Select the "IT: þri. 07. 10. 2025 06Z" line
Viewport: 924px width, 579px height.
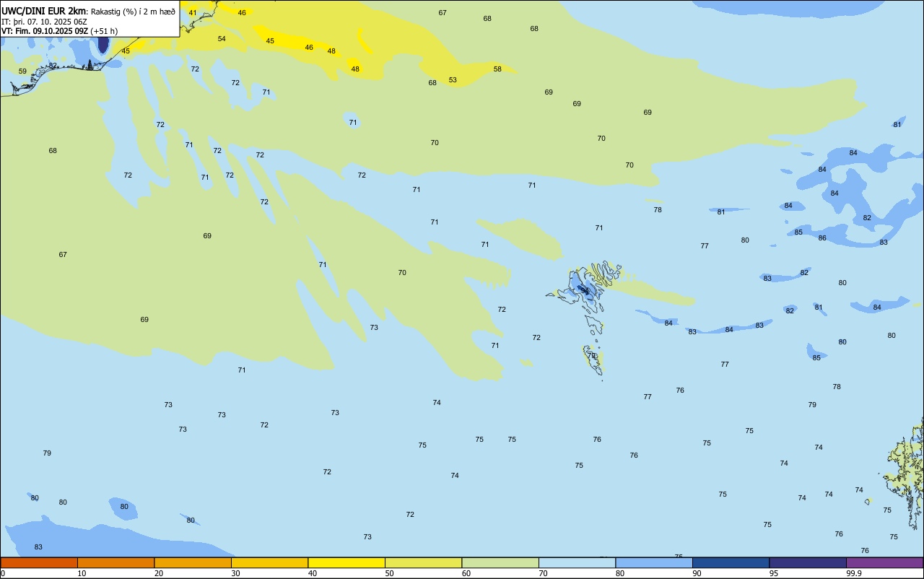(x=44, y=22)
